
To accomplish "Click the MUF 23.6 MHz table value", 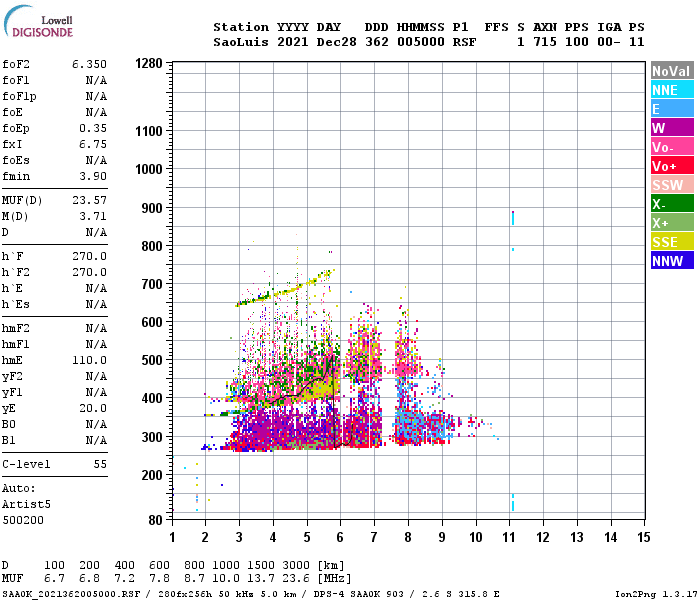I will click(296, 579).
